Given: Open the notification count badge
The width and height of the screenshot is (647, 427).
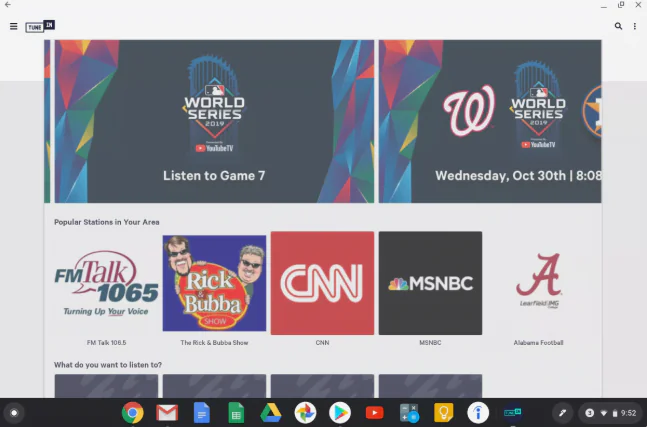Looking at the screenshot, I should tap(590, 413).
